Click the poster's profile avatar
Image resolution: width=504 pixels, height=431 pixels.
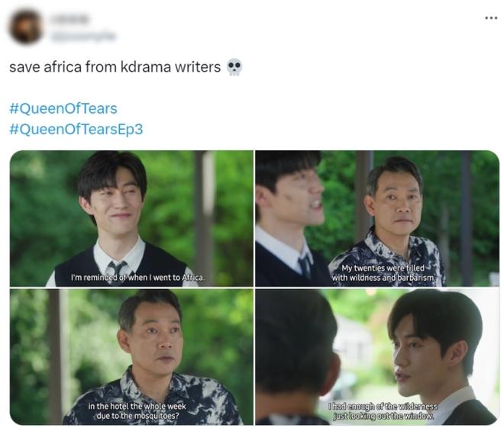tap(26, 27)
